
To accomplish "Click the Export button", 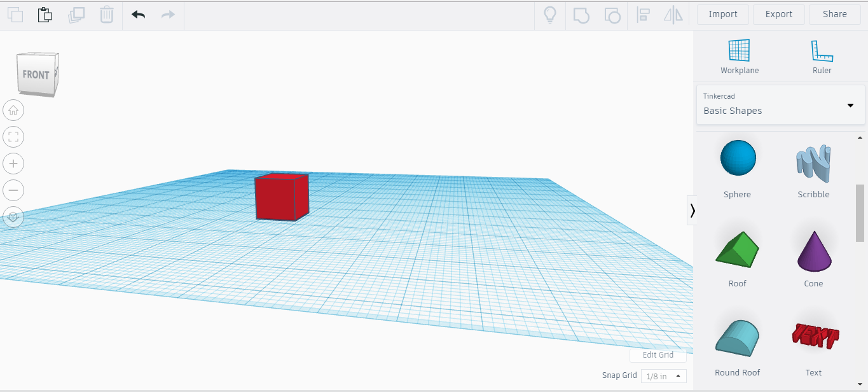I will (x=779, y=15).
